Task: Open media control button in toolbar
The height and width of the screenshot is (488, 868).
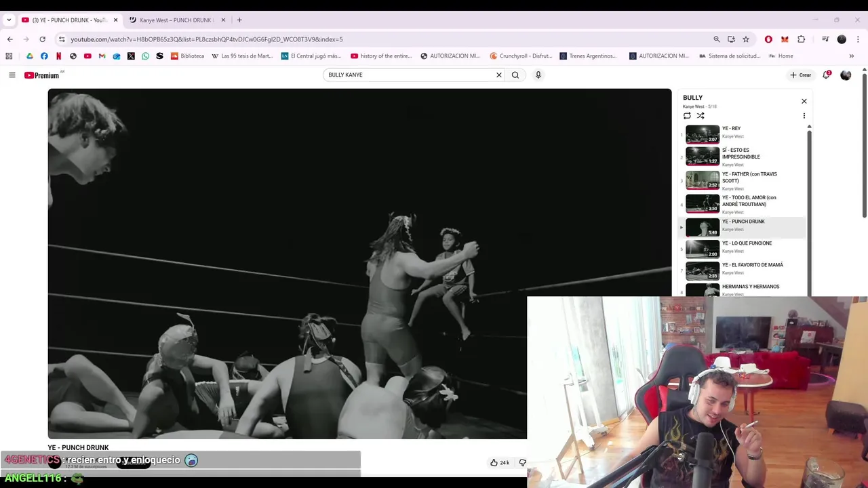Action: 825,39
